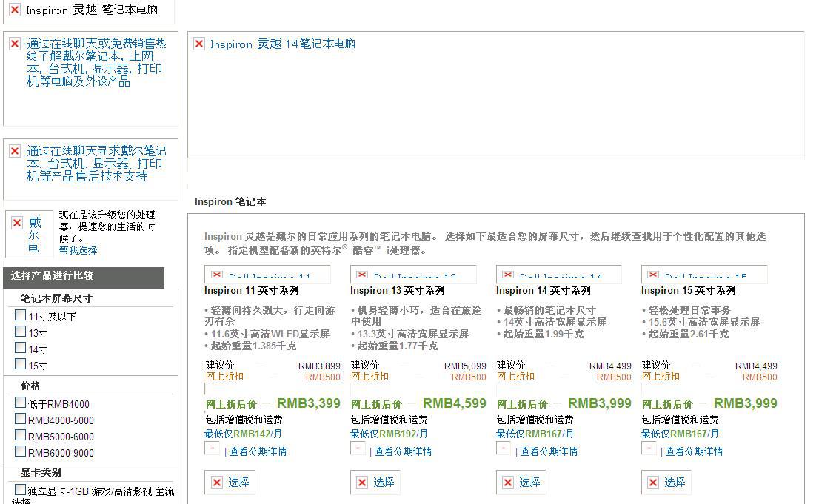
Task: Check the 14寸 screen size box
Action: (21, 347)
